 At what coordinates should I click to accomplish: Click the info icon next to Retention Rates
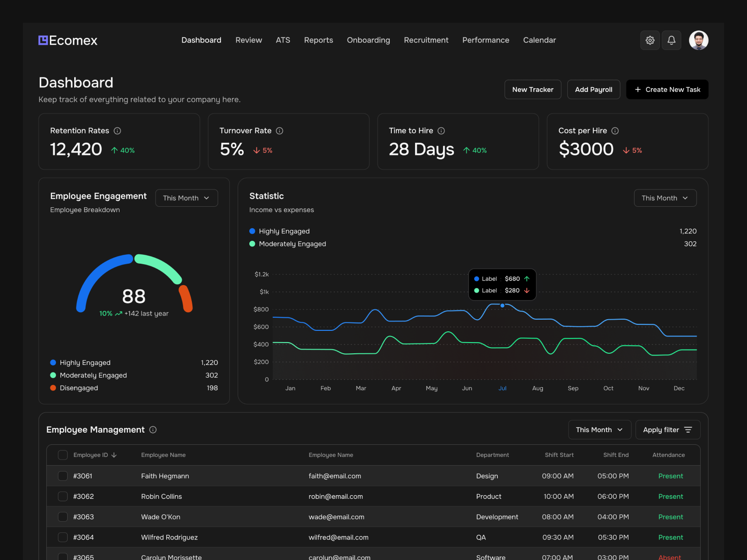117,131
